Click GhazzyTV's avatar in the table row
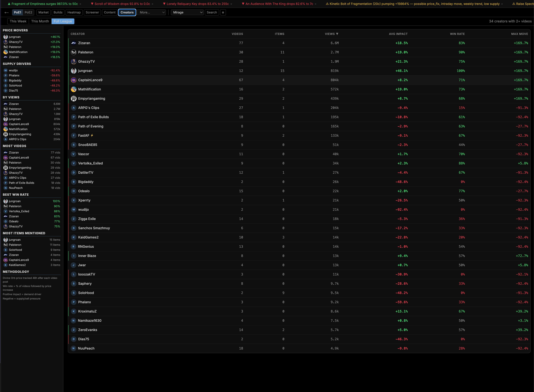 pos(74,61)
